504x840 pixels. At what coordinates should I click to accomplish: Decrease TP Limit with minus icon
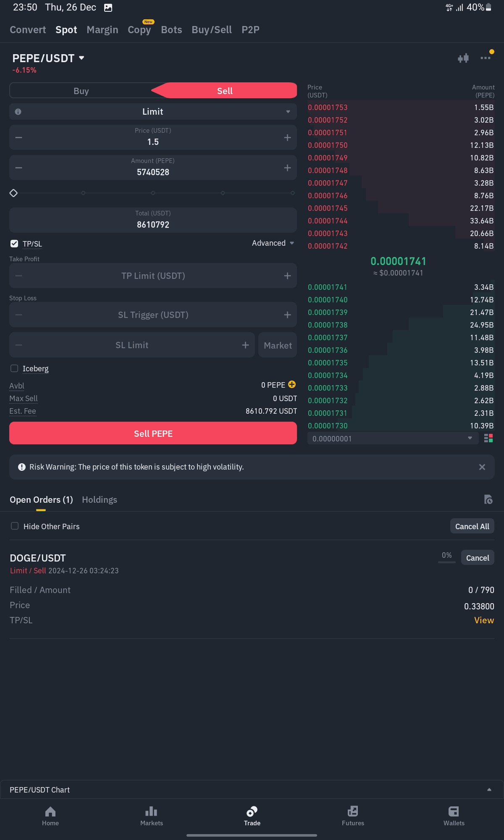click(x=18, y=276)
